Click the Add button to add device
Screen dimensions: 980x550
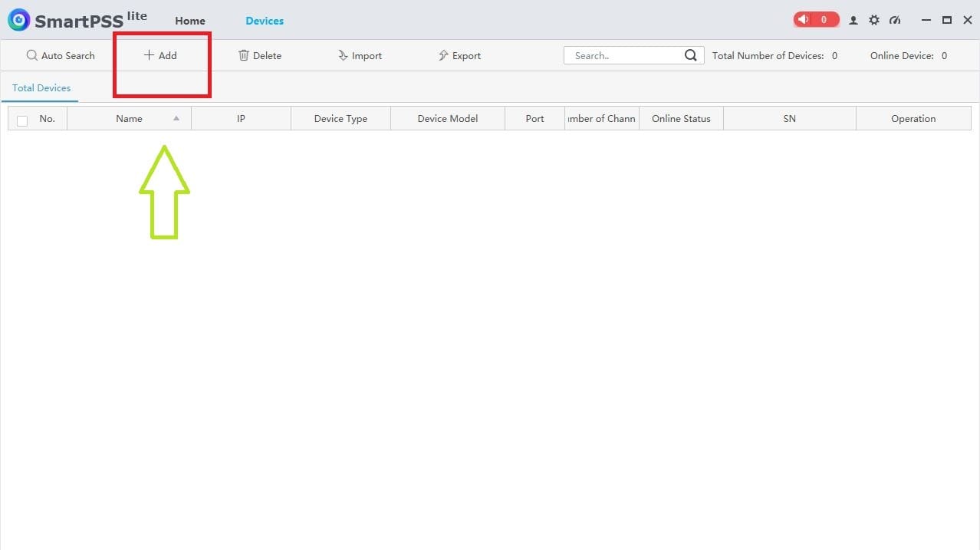pos(162,55)
